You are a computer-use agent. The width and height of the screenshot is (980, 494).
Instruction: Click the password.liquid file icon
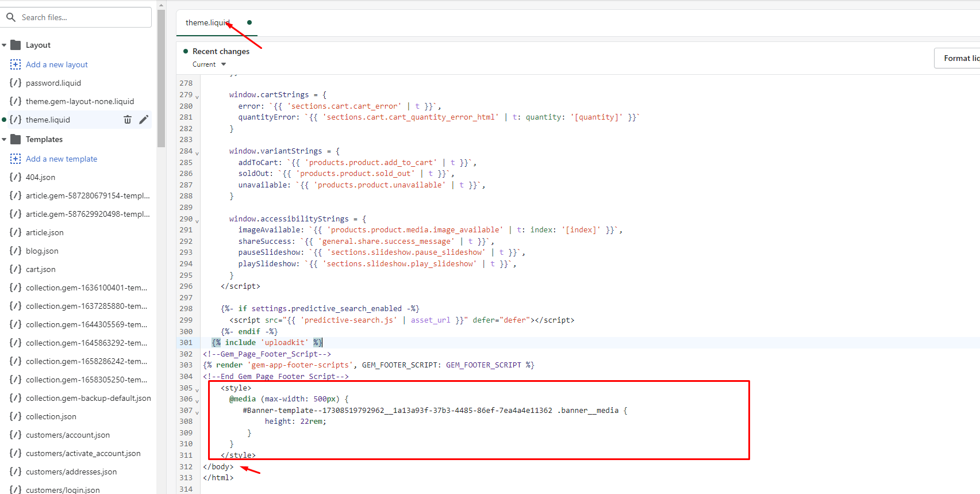16,83
